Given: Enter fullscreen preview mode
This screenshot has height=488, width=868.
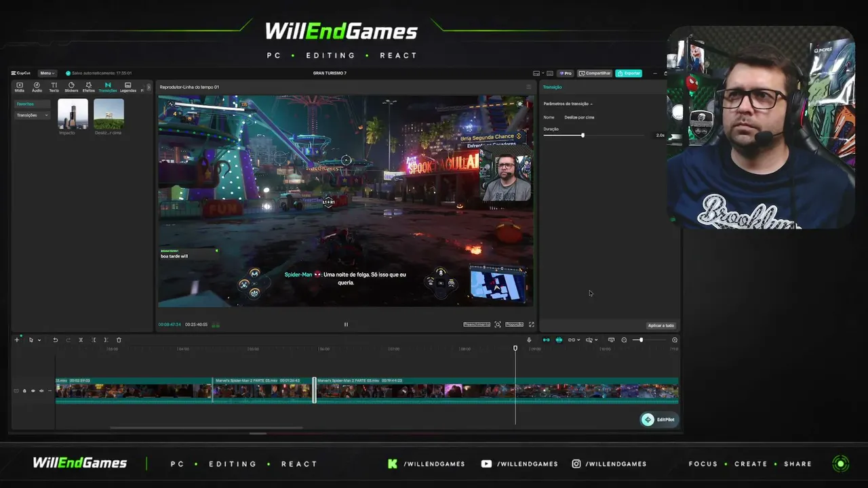Looking at the screenshot, I should [x=531, y=325].
